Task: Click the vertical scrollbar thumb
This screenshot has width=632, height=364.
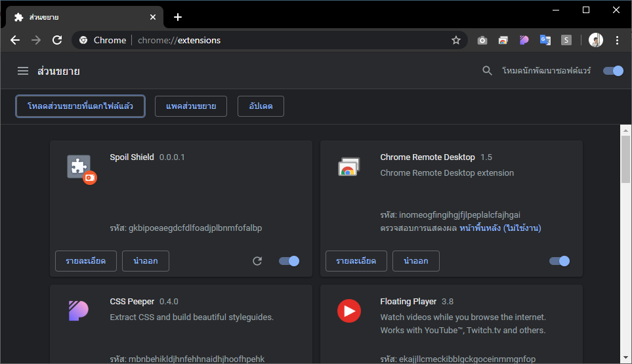Action: [625, 159]
